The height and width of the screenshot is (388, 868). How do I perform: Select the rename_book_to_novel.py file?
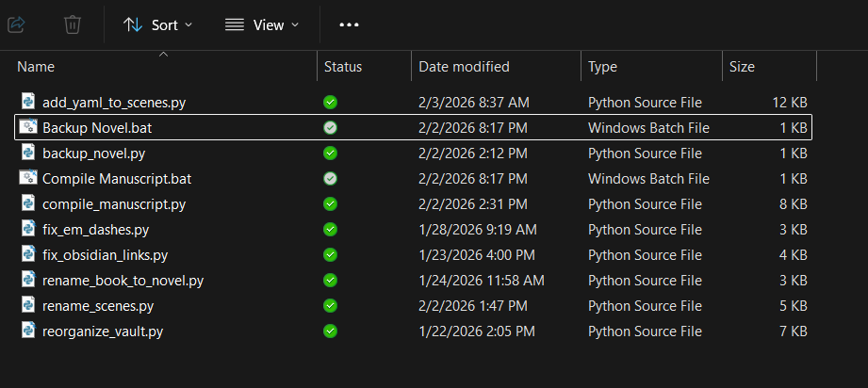pyautogui.click(x=123, y=280)
